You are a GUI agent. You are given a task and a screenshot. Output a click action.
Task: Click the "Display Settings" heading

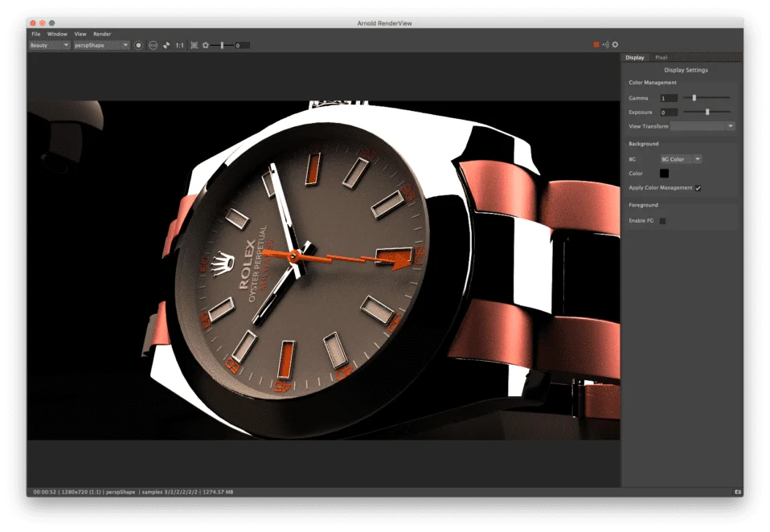point(686,70)
